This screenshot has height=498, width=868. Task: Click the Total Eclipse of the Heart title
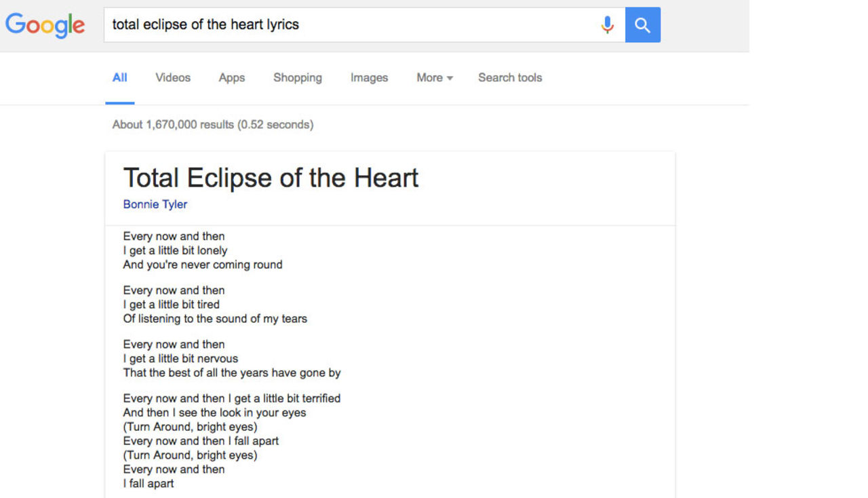coord(271,178)
